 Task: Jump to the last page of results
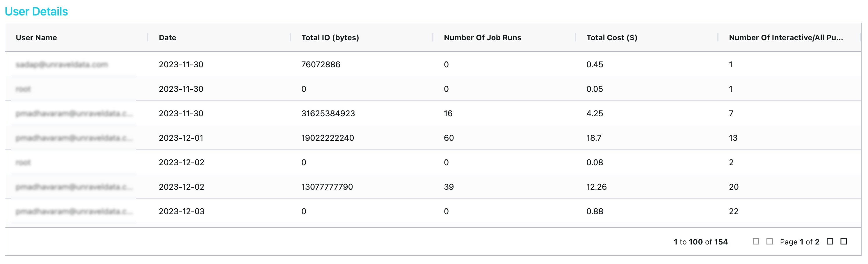pos(843,241)
